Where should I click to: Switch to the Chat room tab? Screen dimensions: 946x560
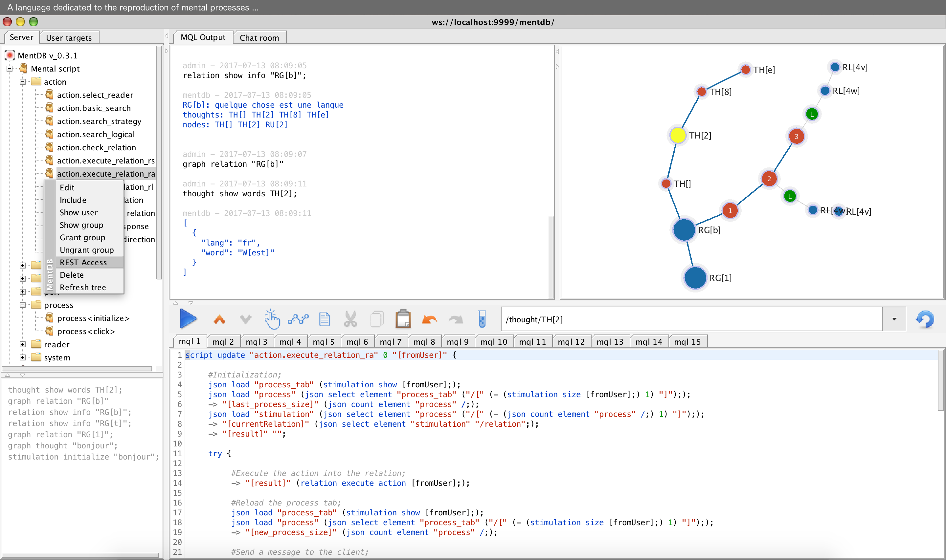259,38
